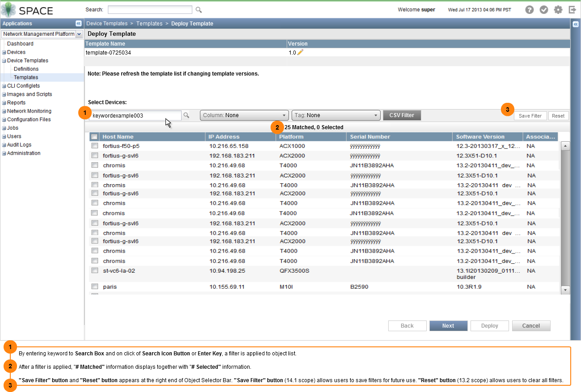
Task: Click the scrollbar down arrow of device table
Action: [x=565, y=290]
